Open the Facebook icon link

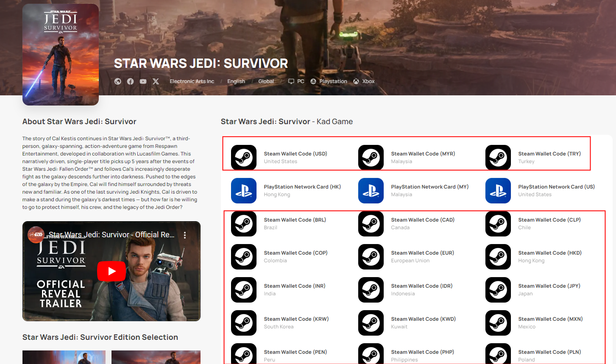(131, 81)
